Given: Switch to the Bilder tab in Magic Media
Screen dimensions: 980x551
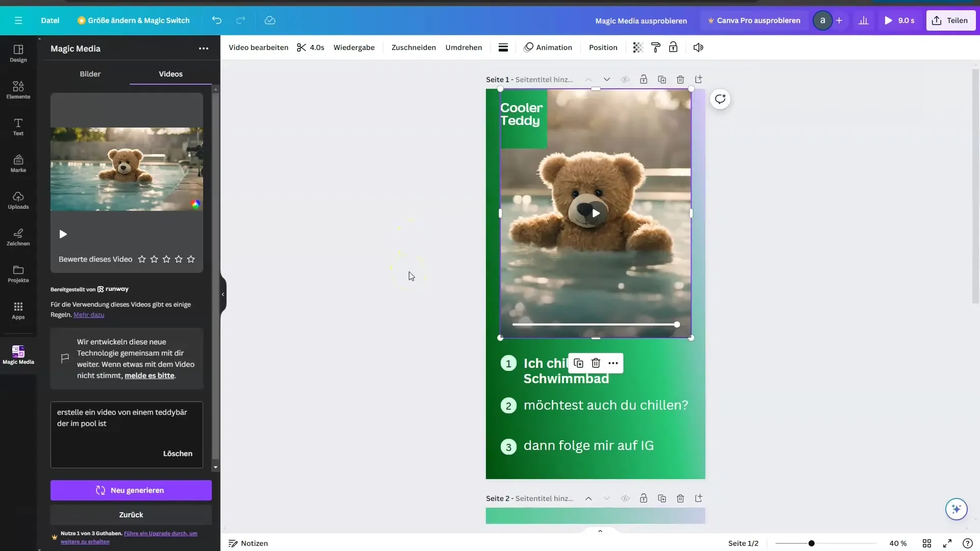Looking at the screenshot, I should (x=90, y=73).
